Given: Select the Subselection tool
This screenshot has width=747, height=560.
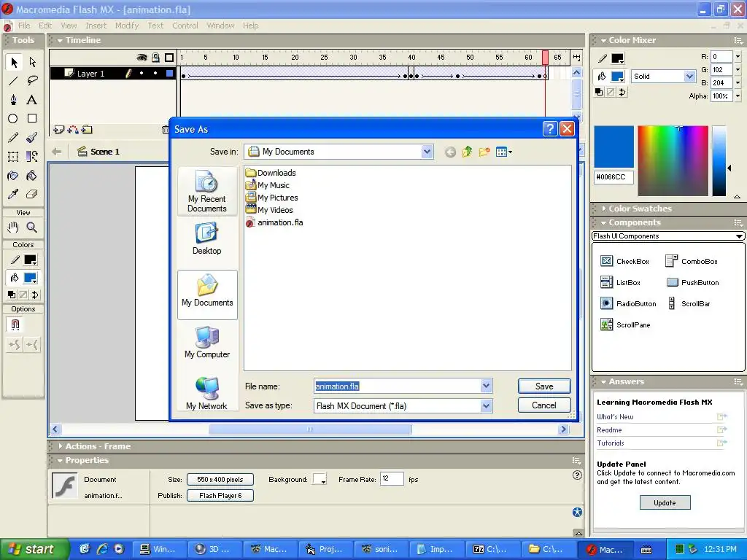Looking at the screenshot, I should [x=32, y=63].
